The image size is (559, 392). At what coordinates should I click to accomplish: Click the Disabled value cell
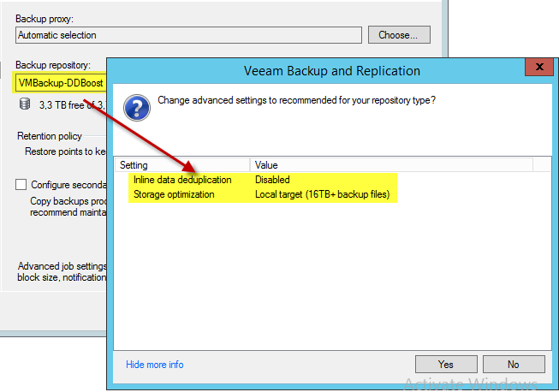pos(272,180)
